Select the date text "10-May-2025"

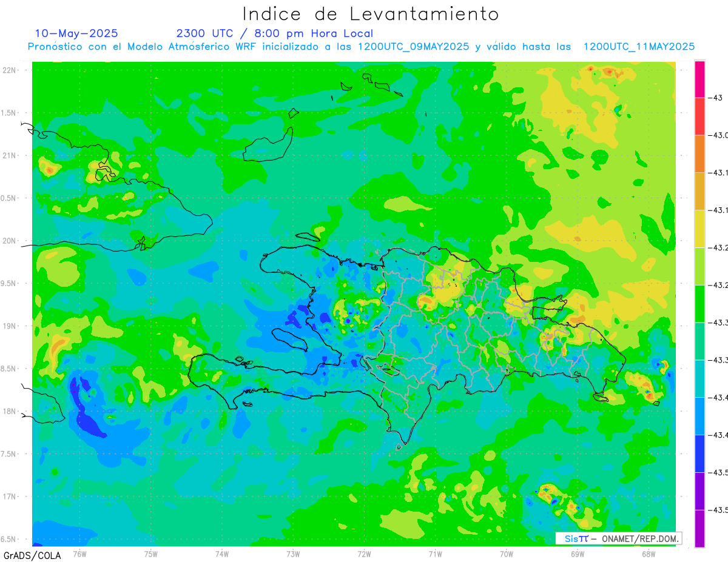click(x=76, y=33)
